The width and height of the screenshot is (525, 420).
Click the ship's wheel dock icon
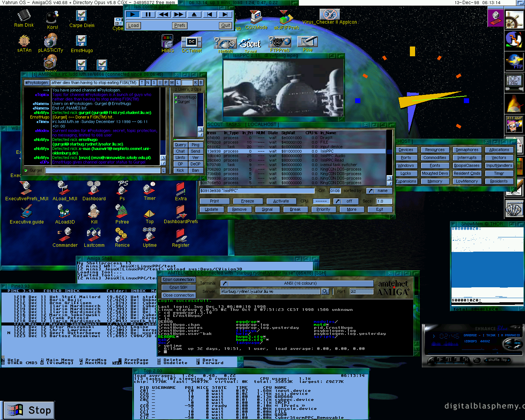coord(514,19)
